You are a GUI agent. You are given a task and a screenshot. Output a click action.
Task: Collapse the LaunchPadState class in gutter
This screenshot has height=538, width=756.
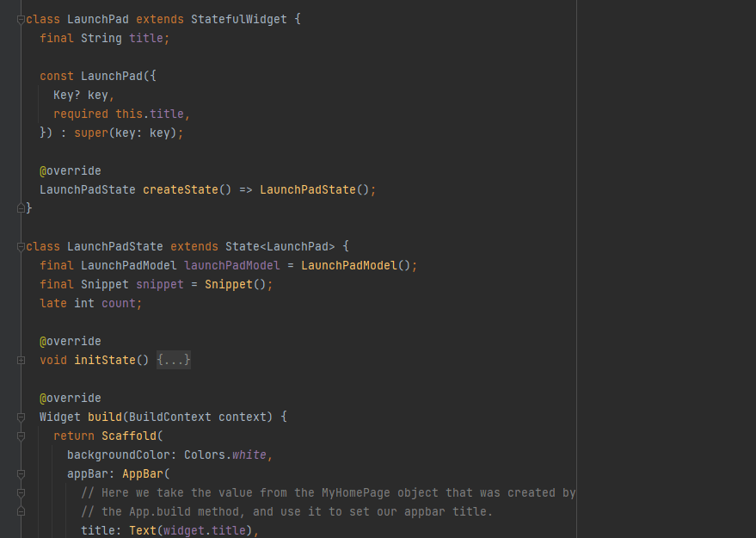21,246
